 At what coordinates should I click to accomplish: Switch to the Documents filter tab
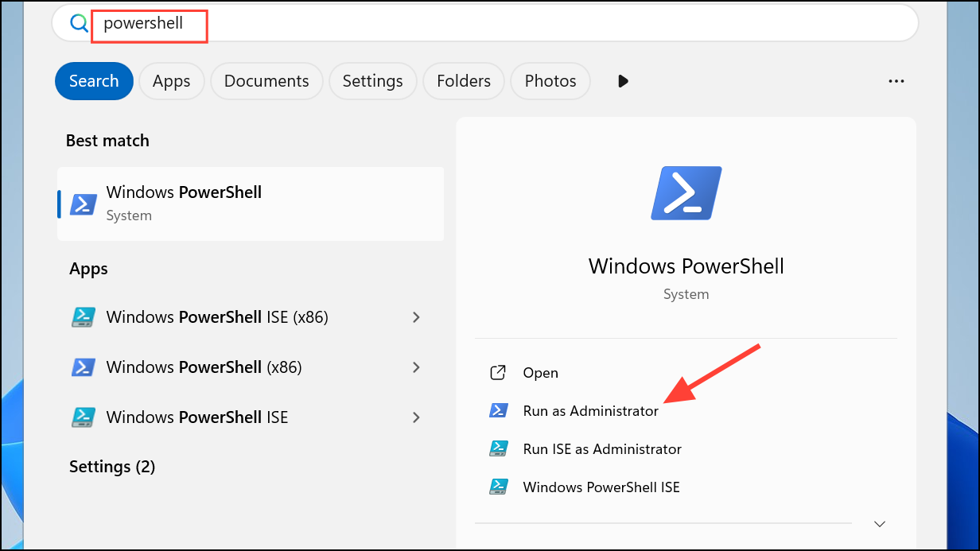pos(266,81)
